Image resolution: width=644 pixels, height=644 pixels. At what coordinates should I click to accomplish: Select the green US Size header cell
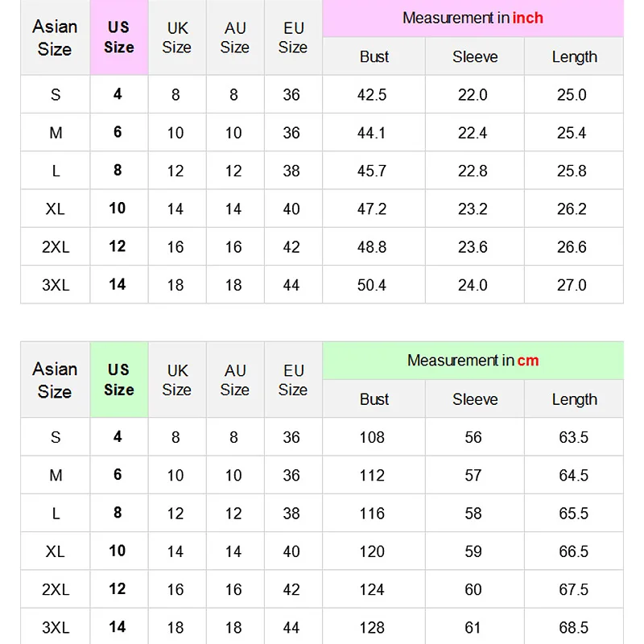coord(119,379)
